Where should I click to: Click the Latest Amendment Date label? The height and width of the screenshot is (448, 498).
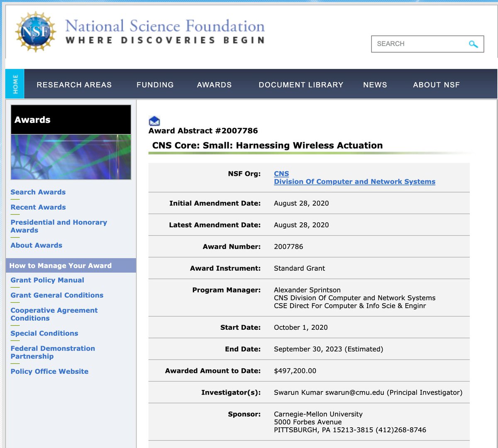(x=215, y=225)
